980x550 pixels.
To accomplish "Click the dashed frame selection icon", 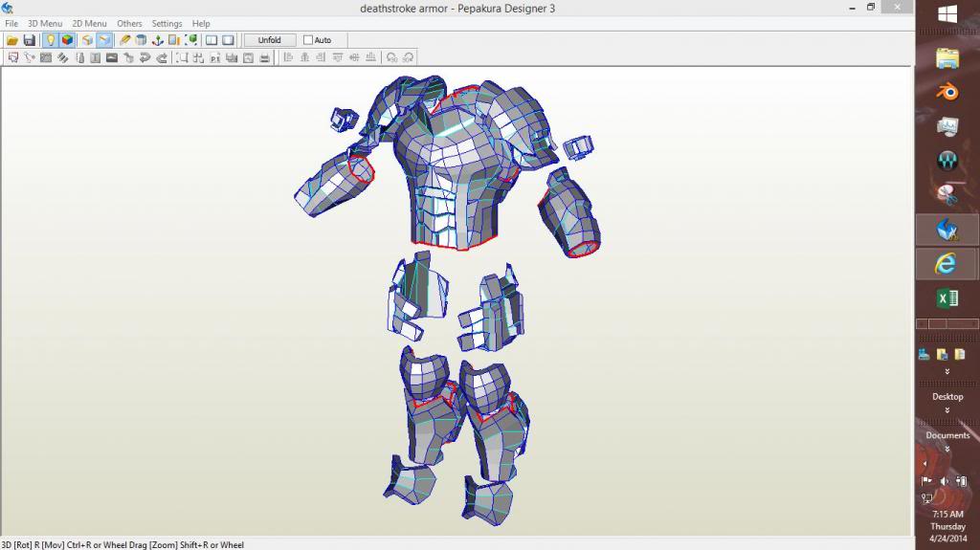I will (182, 57).
